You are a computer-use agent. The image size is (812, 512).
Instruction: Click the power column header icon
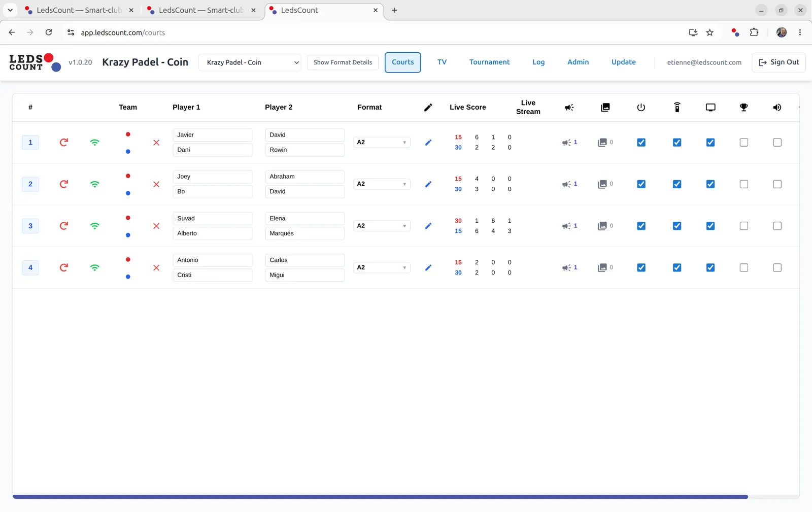(x=641, y=107)
